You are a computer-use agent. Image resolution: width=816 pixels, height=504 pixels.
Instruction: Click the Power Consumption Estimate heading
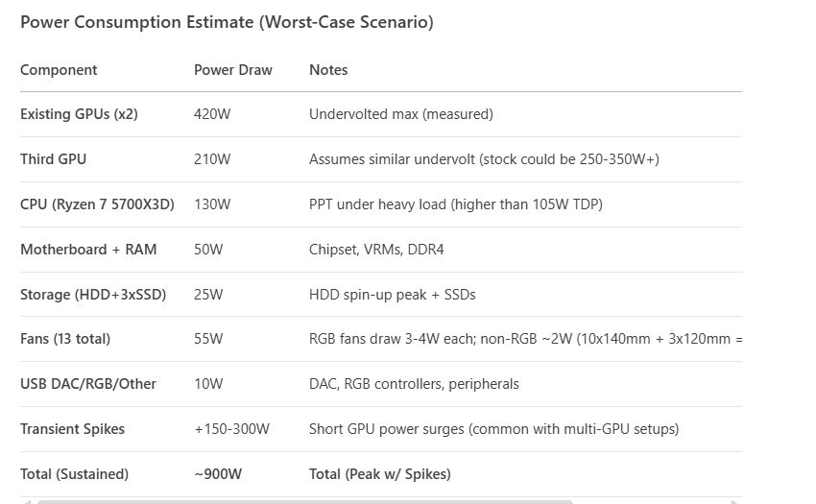tap(227, 22)
